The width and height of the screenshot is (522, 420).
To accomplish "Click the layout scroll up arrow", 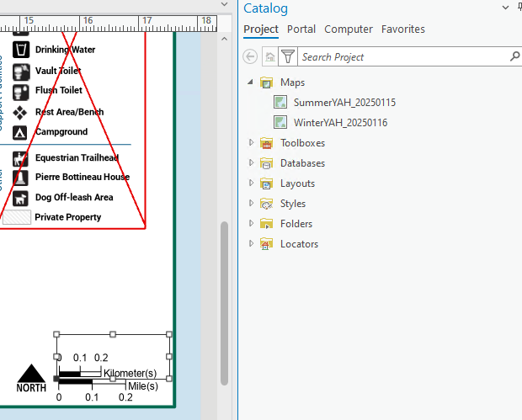I will 225,39.
